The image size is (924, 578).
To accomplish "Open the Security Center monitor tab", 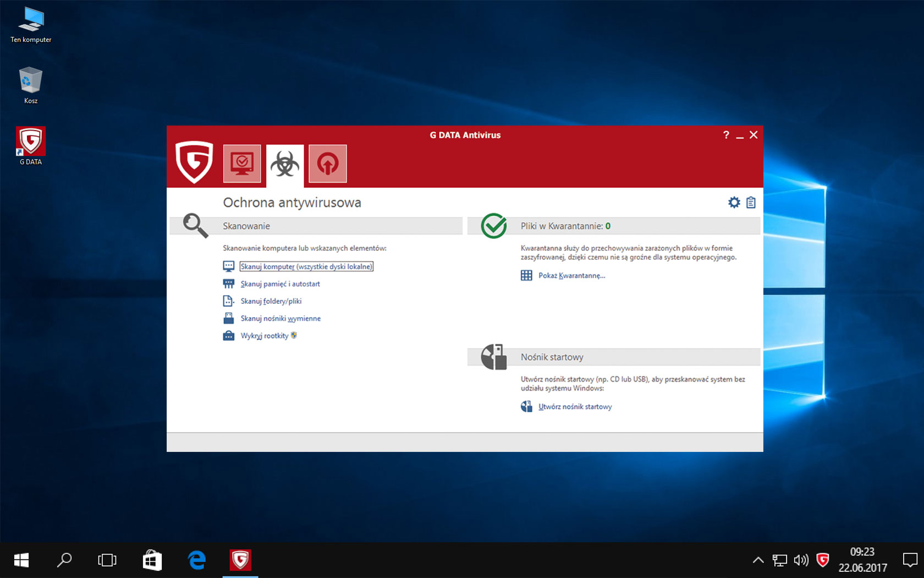I will pyautogui.click(x=242, y=163).
